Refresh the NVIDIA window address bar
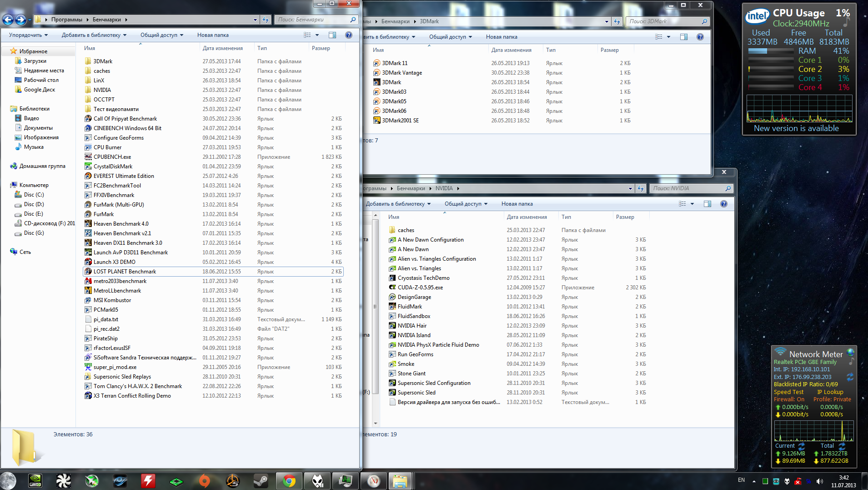 point(641,188)
